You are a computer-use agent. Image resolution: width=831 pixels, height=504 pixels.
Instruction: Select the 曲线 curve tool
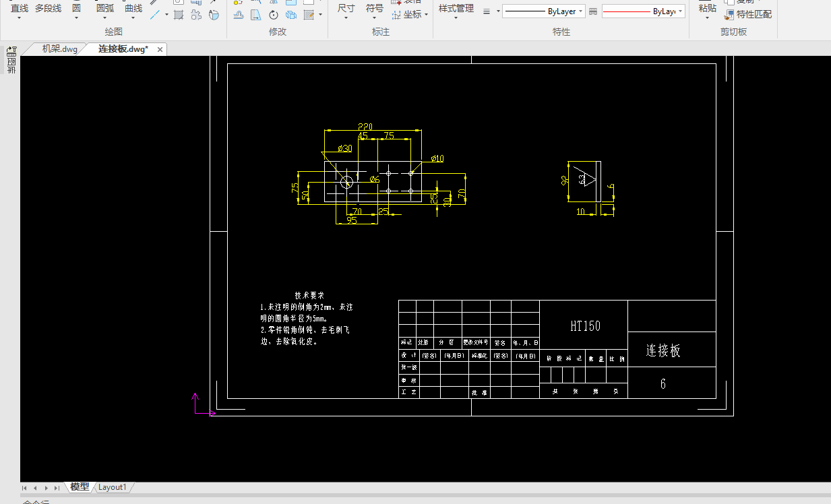click(x=133, y=8)
